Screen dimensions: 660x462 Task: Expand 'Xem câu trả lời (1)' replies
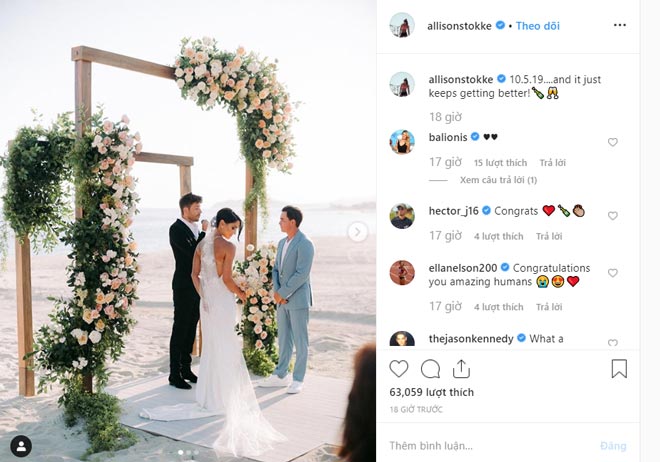(x=498, y=180)
